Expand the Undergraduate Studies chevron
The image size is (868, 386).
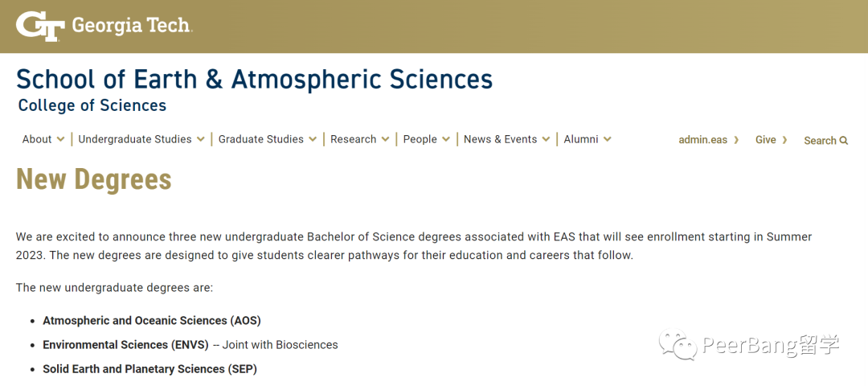point(200,140)
